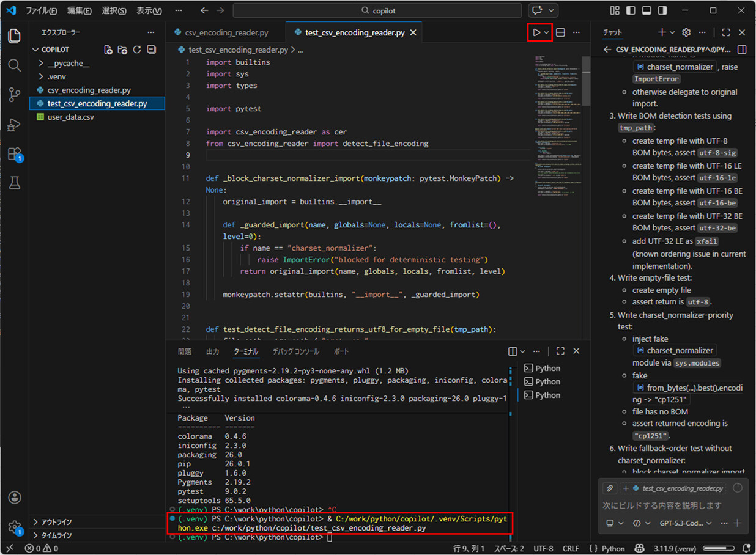The width and height of the screenshot is (756, 555).
Task: Open the Search view in the activity bar
Action: 14,65
